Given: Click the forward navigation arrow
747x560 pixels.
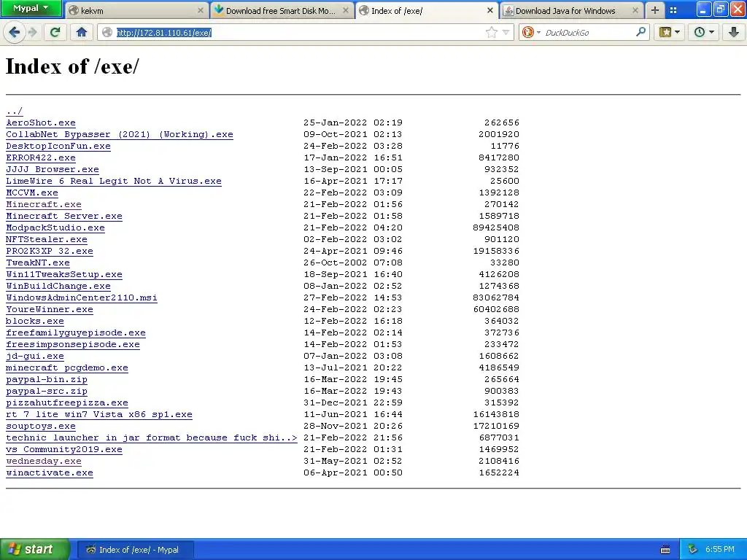Looking at the screenshot, I should click(32, 32).
